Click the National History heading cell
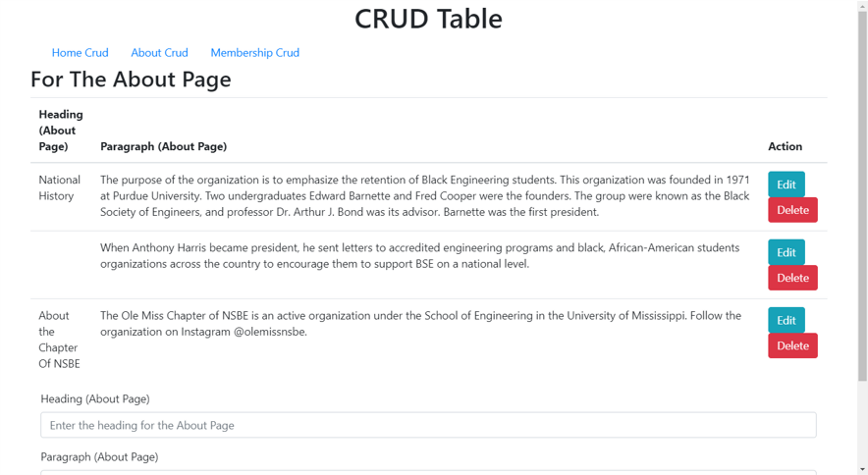The width and height of the screenshot is (868, 475). coord(59,187)
